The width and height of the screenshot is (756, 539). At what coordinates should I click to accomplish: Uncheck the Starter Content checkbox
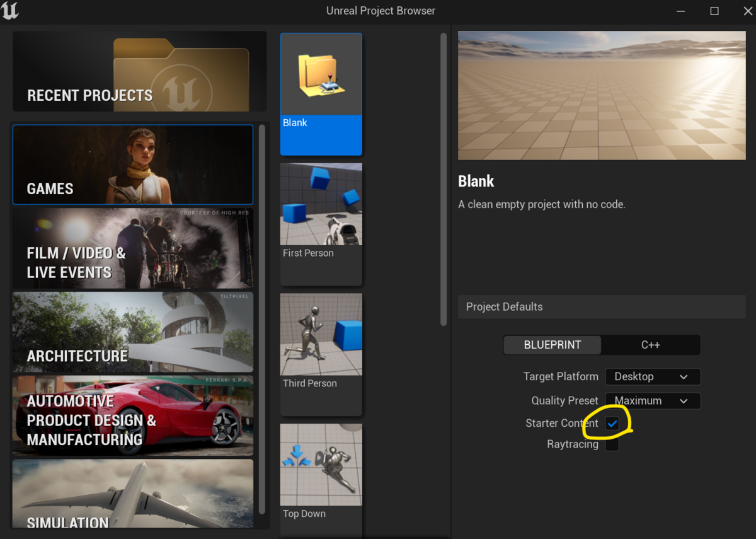(612, 424)
